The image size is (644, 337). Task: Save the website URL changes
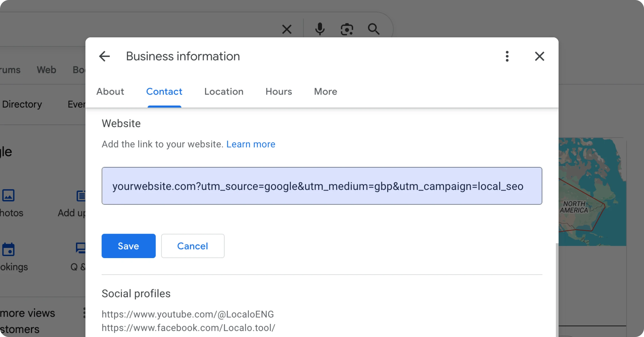click(128, 246)
